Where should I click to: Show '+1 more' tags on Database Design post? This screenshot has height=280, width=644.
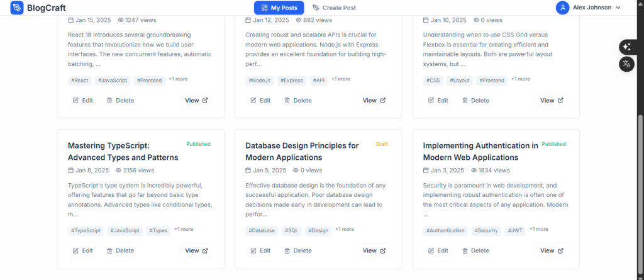click(x=345, y=230)
